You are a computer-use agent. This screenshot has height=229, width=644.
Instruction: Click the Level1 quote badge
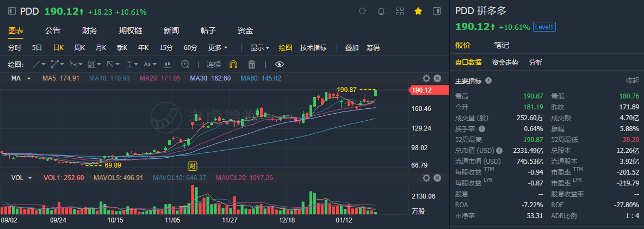pyautogui.click(x=544, y=27)
